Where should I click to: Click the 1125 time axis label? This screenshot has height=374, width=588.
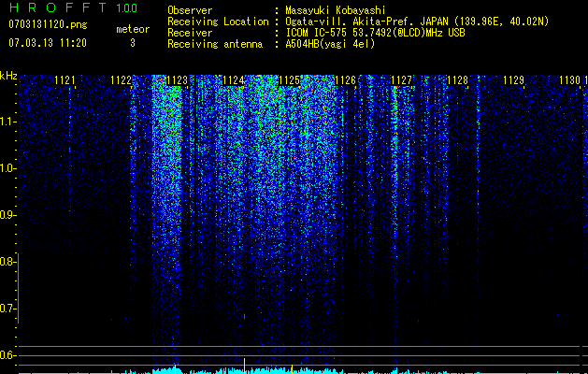(x=290, y=80)
